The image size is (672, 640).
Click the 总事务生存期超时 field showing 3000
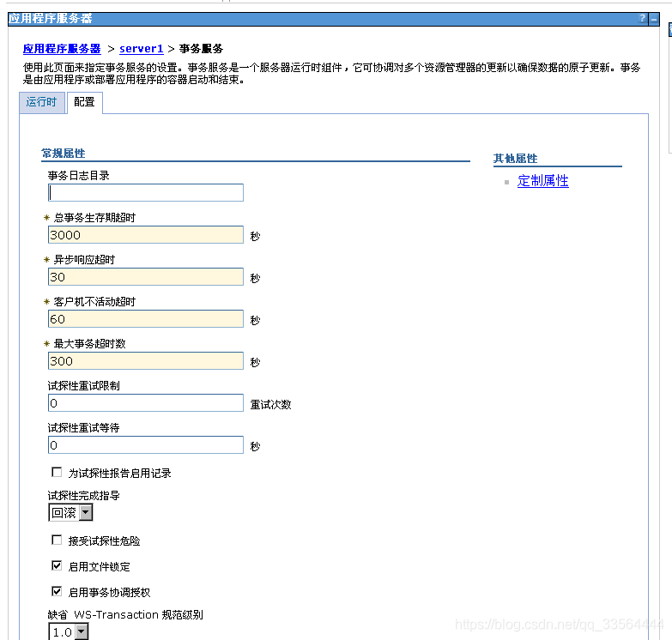(x=146, y=235)
